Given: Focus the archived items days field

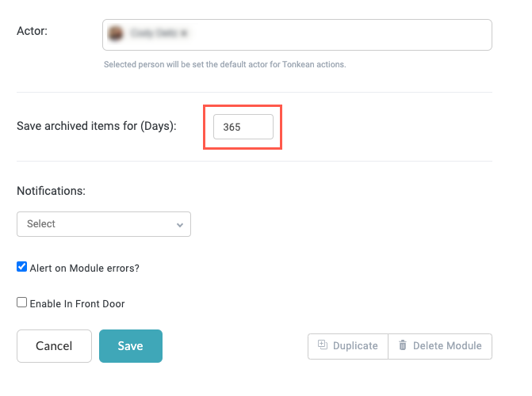Looking at the screenshot, I should [x=243, y=127].
